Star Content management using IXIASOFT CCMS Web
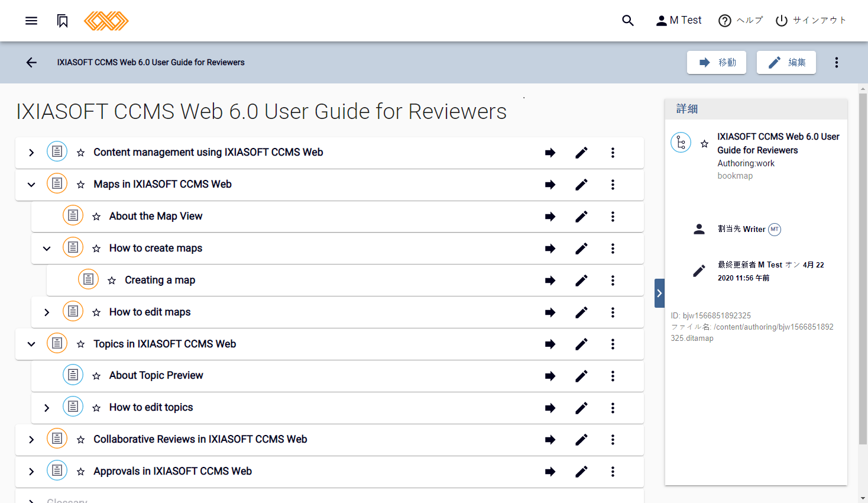 pyautogui.click(x=81, y=153)
